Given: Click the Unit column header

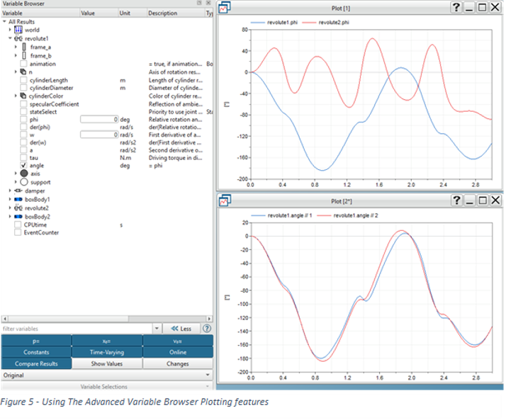Looking at the screenshot, I should pyautogui.click(x=133, y=13).
